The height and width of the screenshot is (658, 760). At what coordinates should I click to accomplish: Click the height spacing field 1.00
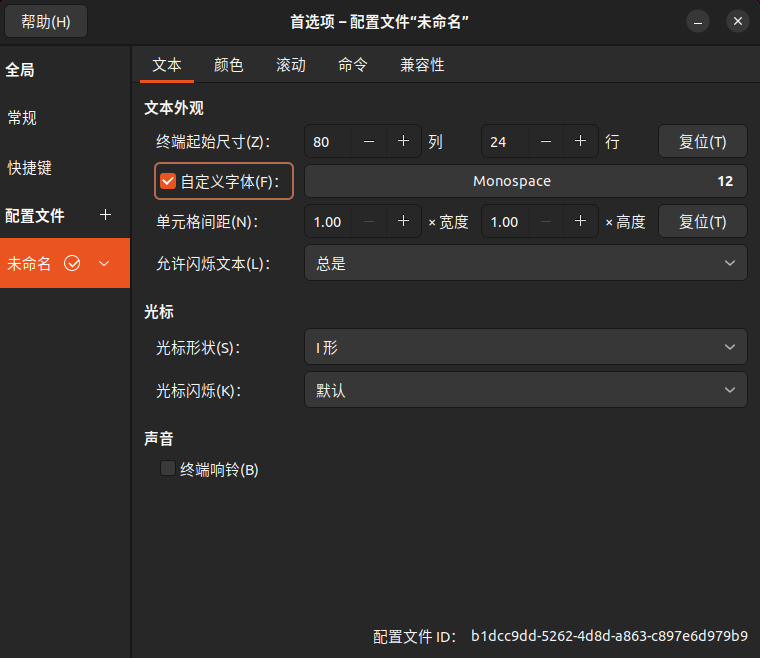[x=505, y=221]
